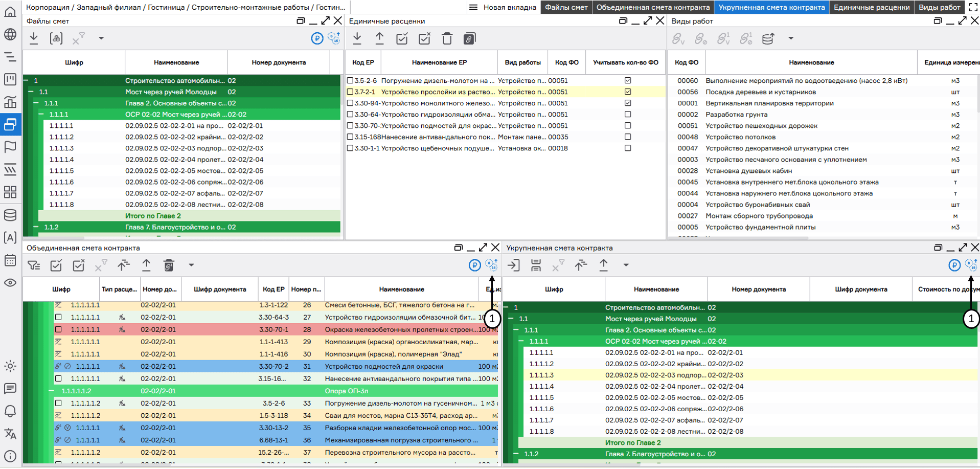This screenshot has width=980, height=469.
Task: Tick the checkbox of red row 28 Окраска
Action: point(58,330)
